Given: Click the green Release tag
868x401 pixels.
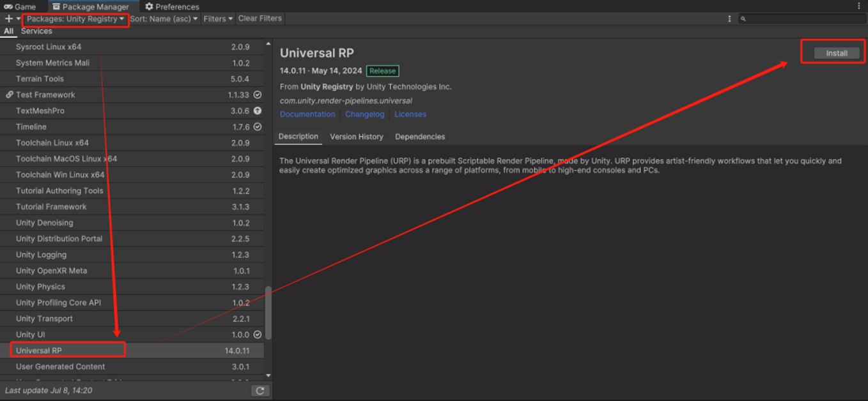Looking at the screenshot, I should click(x=382, y=71).
